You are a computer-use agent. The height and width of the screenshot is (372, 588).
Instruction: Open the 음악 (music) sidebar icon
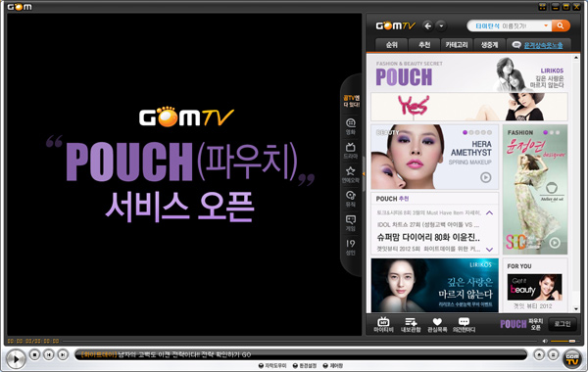[x=351, y=199]
